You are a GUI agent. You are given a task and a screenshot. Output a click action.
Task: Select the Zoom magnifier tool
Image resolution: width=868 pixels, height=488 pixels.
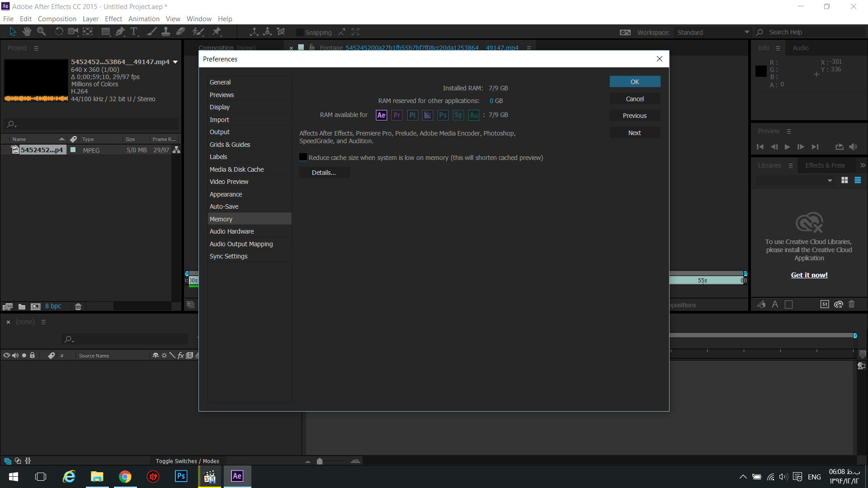(x=41, y=32)
